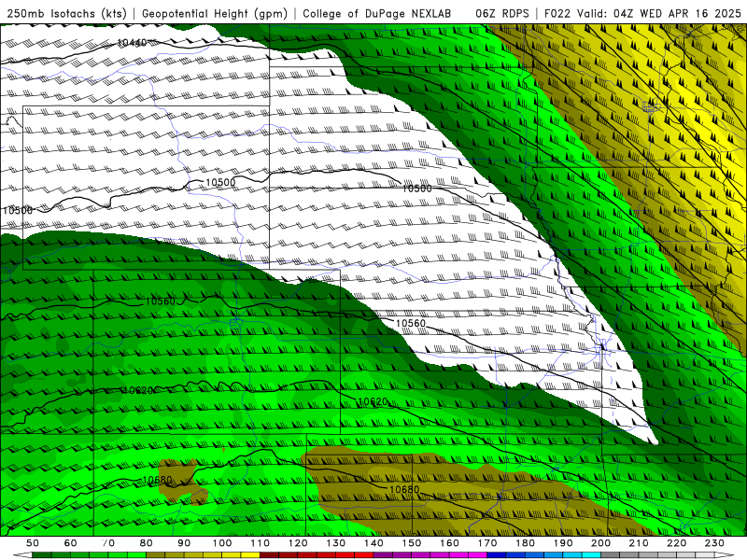Image resolution: width=747 pixels, height=560 pixels.
Task: Click the 'F022 Valid: 04Z WED APR 16 2025' text
Action: (x=642, y=13)
